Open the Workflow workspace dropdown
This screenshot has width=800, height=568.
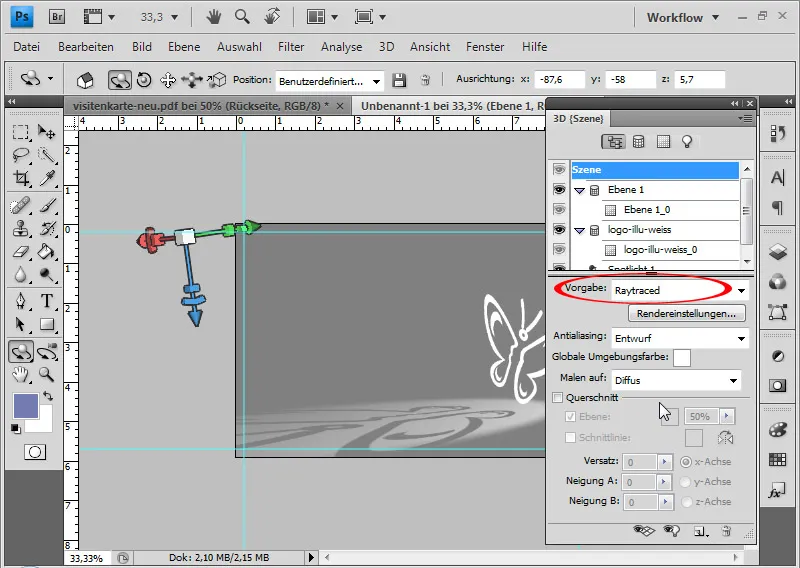click(683, 17)
